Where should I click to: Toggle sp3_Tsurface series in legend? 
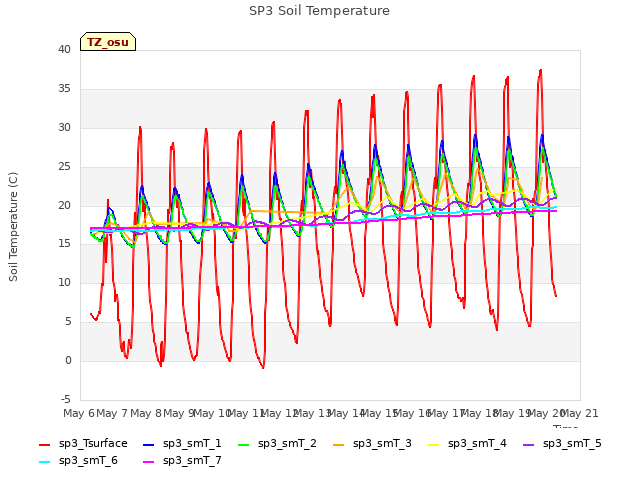point(83,444)
